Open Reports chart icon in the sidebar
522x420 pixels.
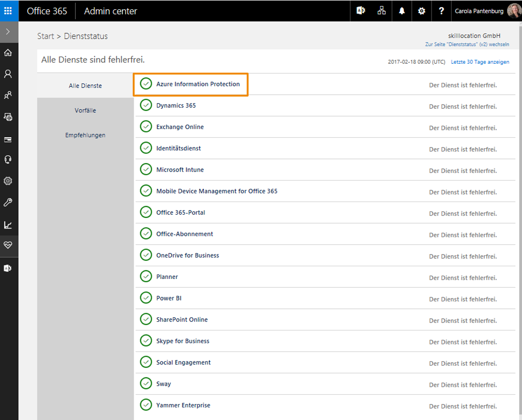[x=8, y=225]
